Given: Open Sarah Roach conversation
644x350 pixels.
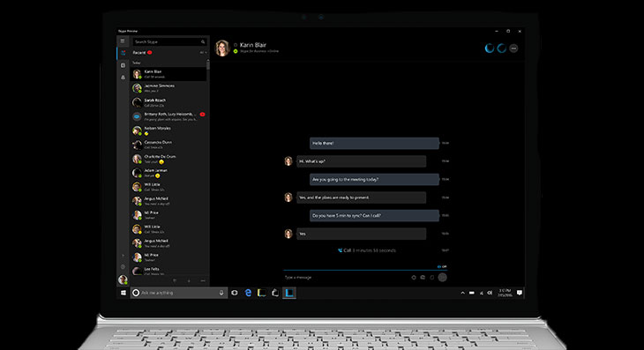Looking at the screenshot, I should click(x=168, y=102).
